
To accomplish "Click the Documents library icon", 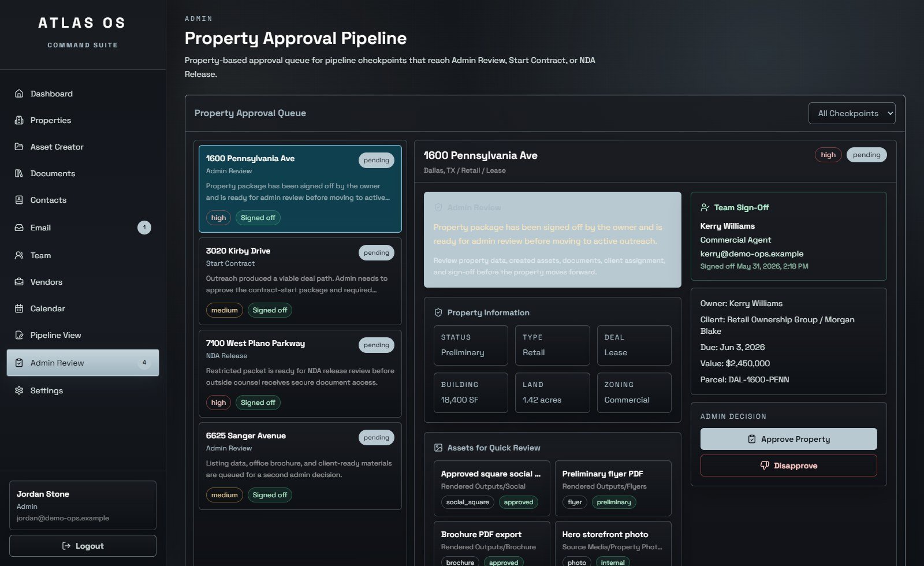I will [19, 173].
